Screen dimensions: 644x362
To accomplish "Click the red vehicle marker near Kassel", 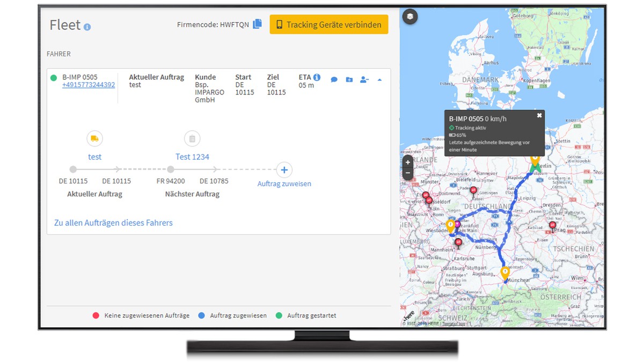I will [473, 190].
